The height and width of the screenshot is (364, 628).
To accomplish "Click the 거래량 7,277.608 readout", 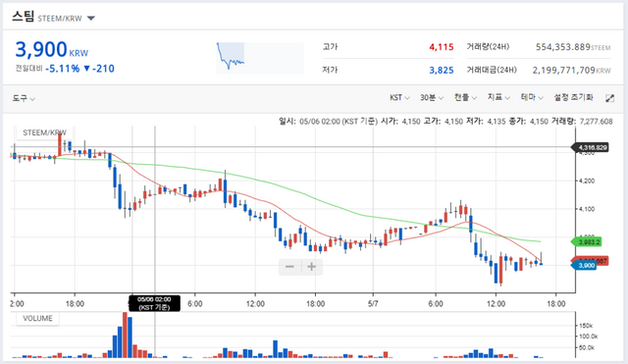I will click(582, 121).
